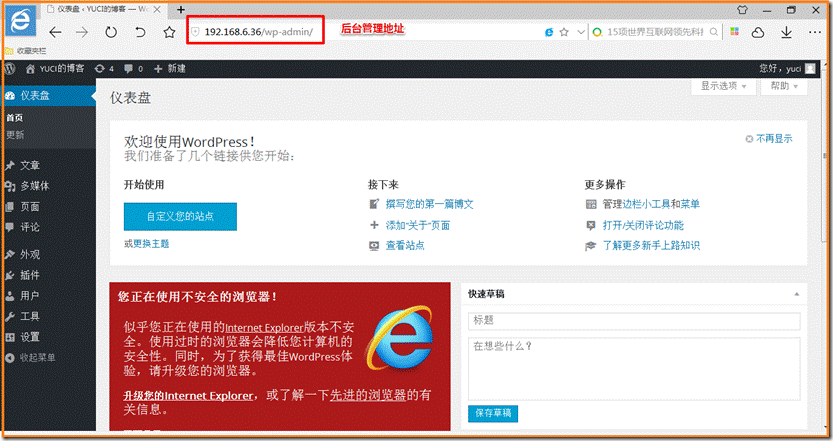Click the 升级您的Internet Explorer link
Viewport: 833px width, 441px height.
pyautogui.click(x=189, y=396)
